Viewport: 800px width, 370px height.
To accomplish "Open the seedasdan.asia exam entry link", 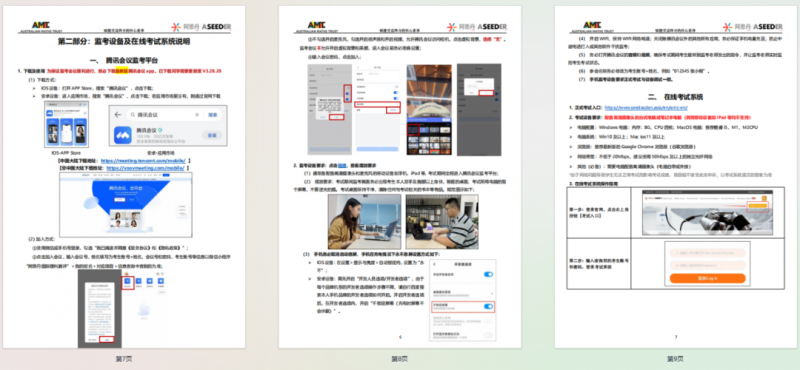I will point(646,108).
